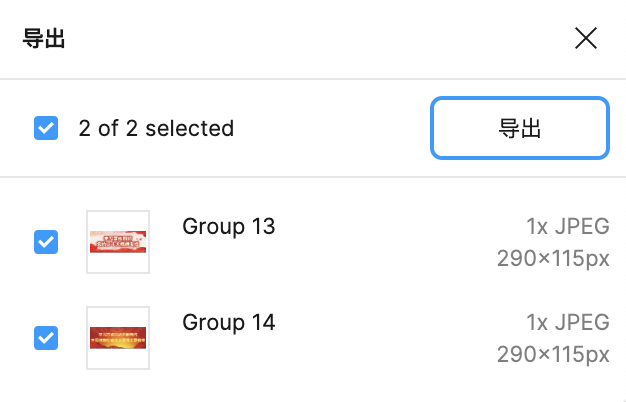Toggle the select-all checkbox
626x402 pixels.
pyautogui.click(x=46, y=128)
